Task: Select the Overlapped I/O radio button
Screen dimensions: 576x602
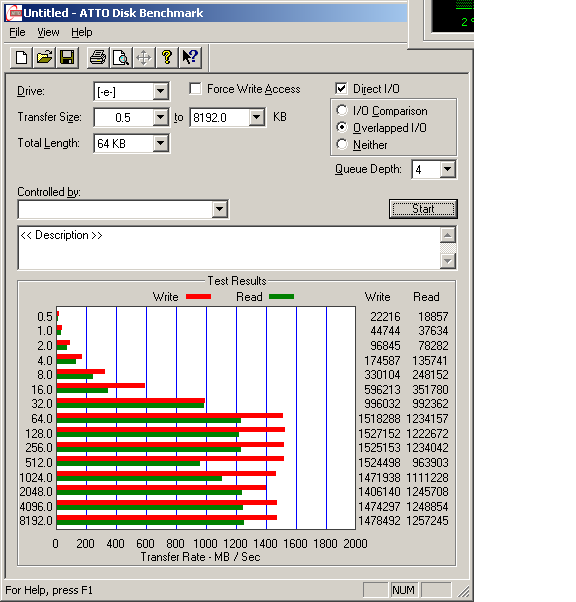Action: (x=342, y=127)
